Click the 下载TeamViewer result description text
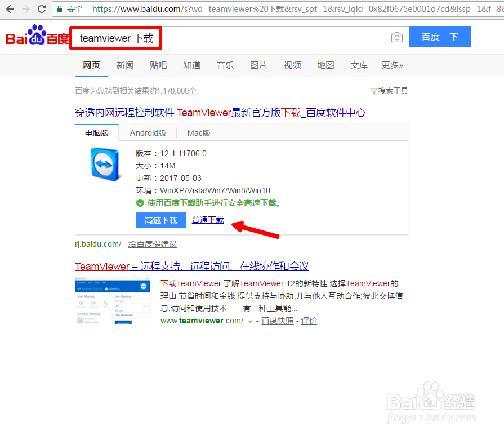Viewport: 504px width, 435px height. [281, 296]
